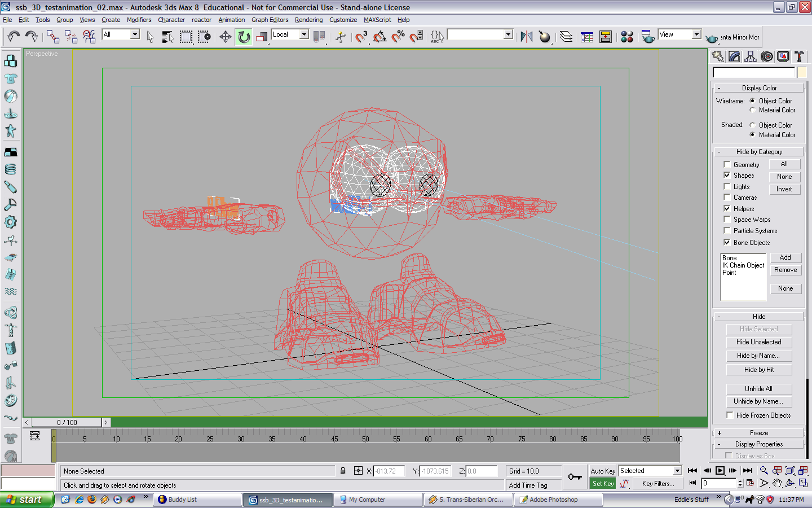This screenshot has height=508, width=812.
Task: Select Wireframe Material Color radio button
Action: [752, 110]
